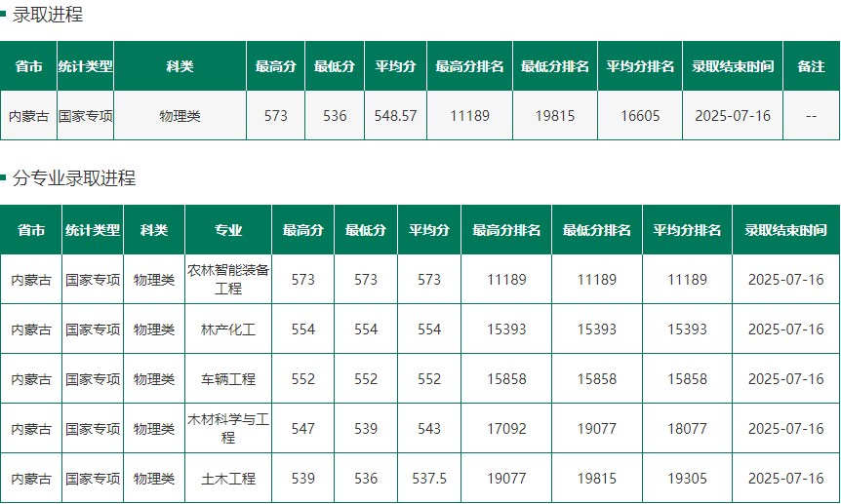Image resolution: width=841 pixels, height=504 pixels.
Task: Click 18077 average rank value
Action: [x=687, y=428]
